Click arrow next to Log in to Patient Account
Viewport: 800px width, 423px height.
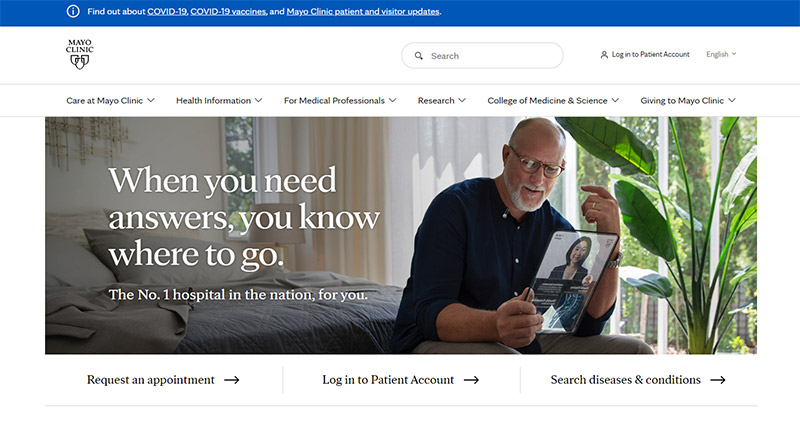471,380
